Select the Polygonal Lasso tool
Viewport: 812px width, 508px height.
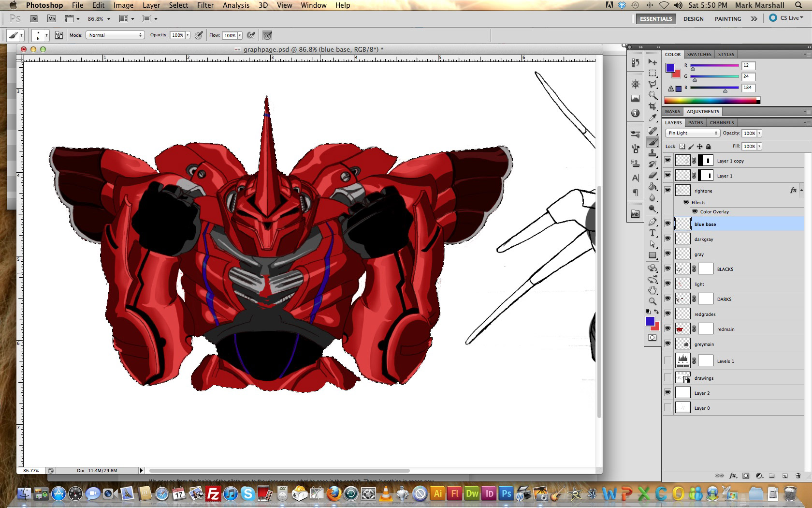(652, 84)
